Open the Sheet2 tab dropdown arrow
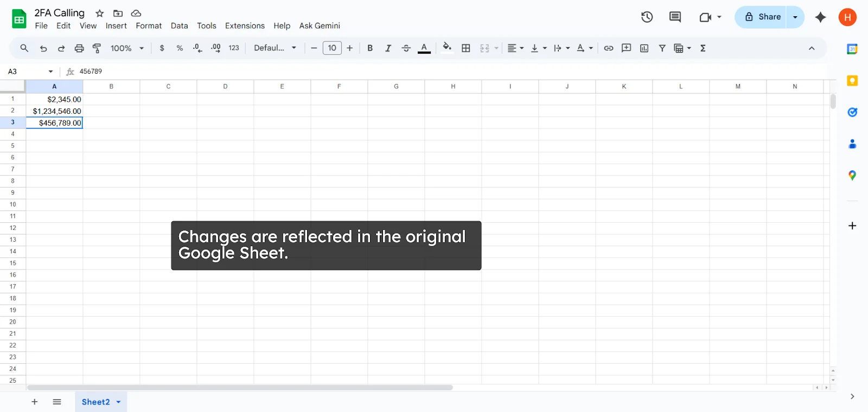This screenshot has height=412, width=868. [x=119, y=402]
